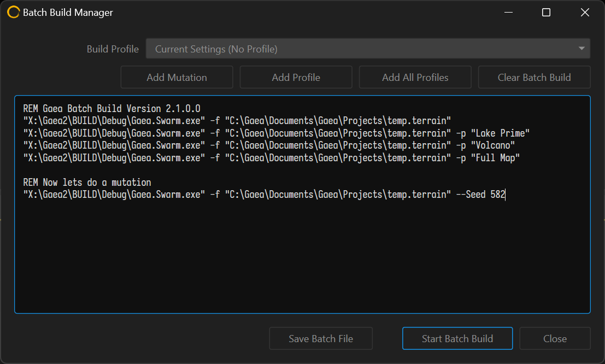Clear the batch build script
Viewport: 605px width, 364px height.
point(534,77)
